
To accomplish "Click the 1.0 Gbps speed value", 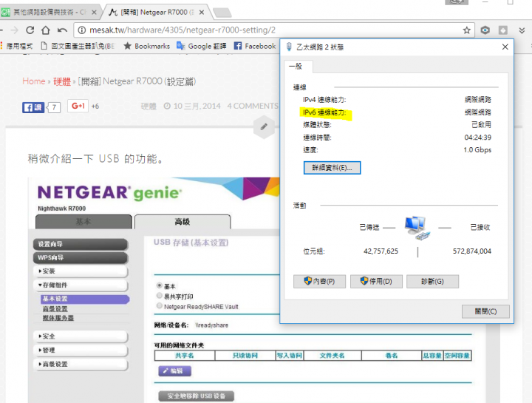I will pyautogui.click(x=477, y=149).
